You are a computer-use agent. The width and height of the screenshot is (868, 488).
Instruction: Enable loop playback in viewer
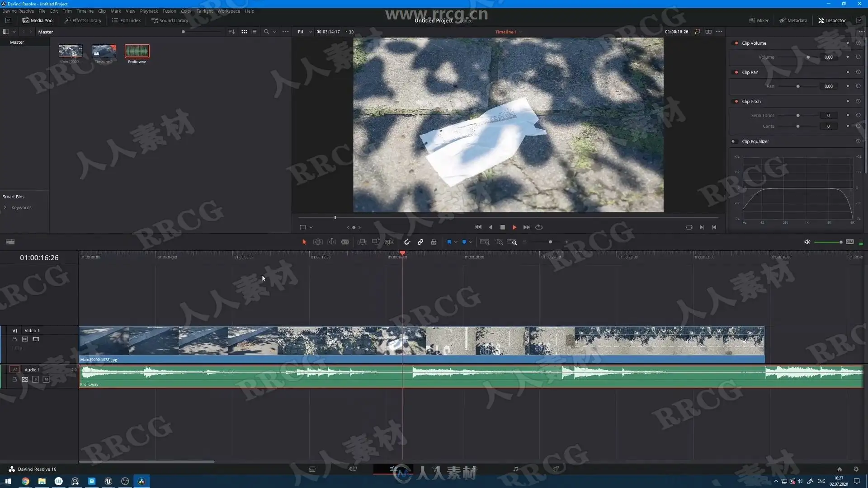click(539, 227)
